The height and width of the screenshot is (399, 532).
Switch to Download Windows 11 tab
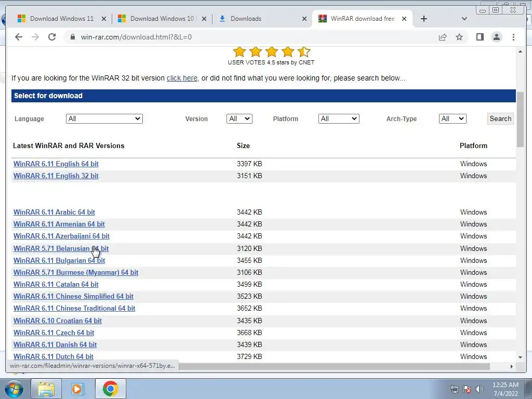62,19
